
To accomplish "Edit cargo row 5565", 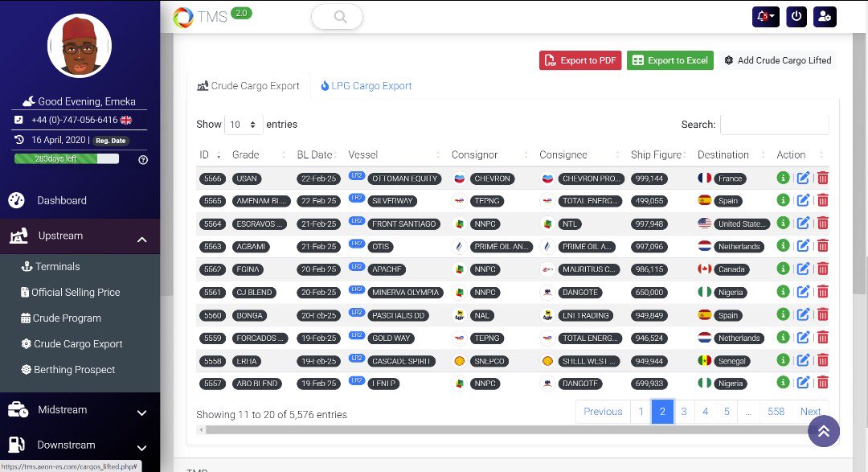I will pyautogui.click(x=803, y=200).
